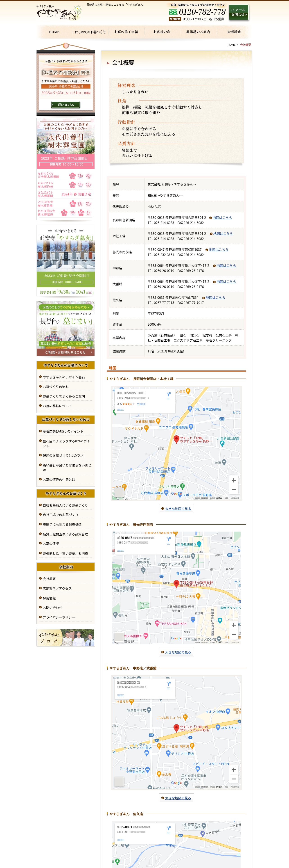Viewport: 289px width, 868px height.
Task: Open sidebar link やすらぎあんのデザイン墓石
Action: (x=64, y=377)
